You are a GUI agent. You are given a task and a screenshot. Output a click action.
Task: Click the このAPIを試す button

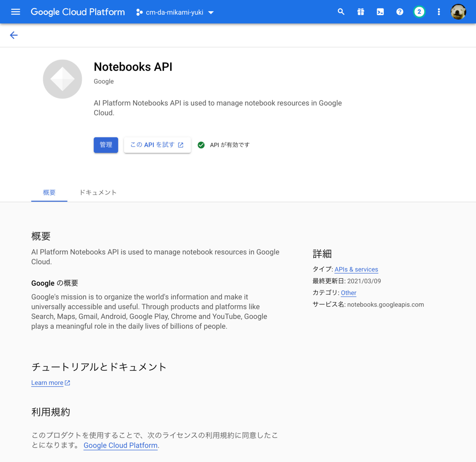(157, 145)
